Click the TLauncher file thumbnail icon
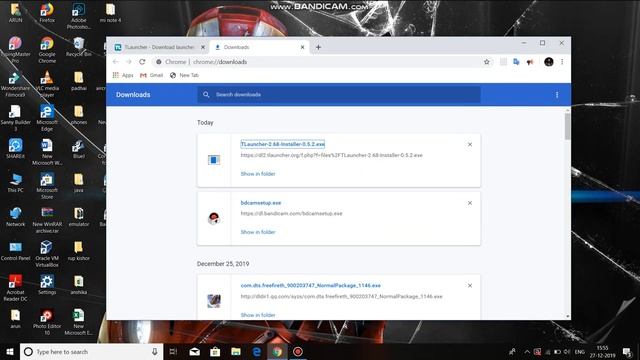This screenshot has height=360, width=640. [214, 160]
